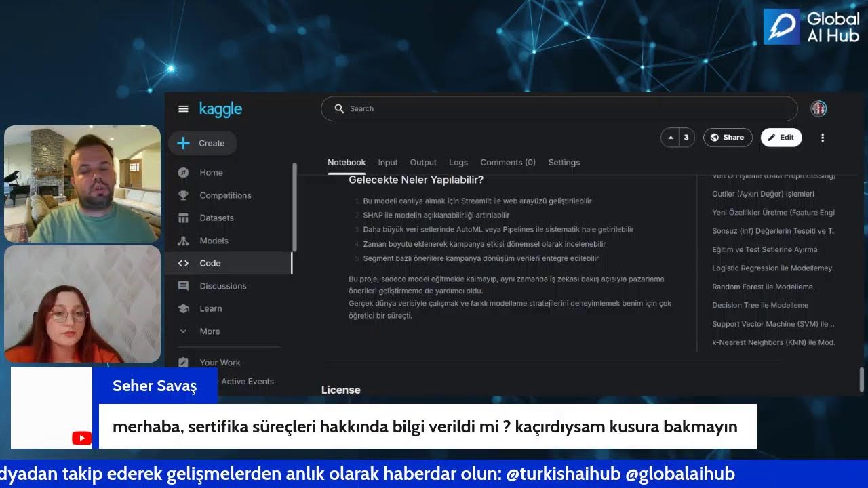Switch to the Output tab

pyautogui.click(x=423, y=163)
